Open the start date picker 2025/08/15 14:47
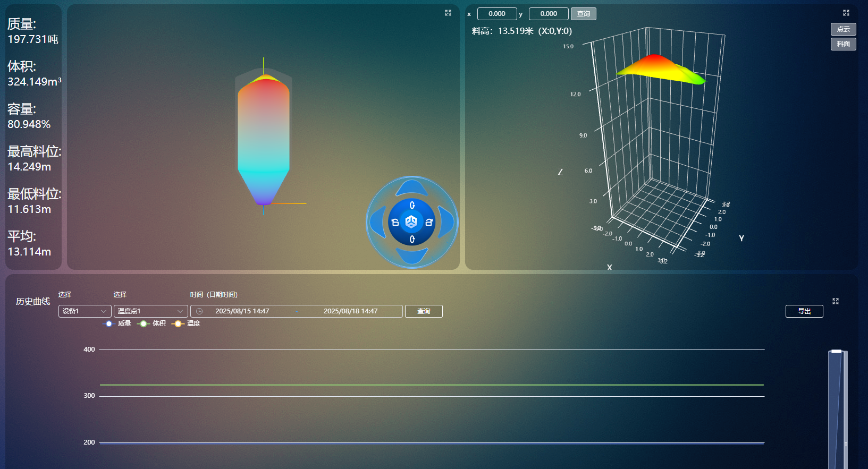This screenshot has width=868, height=469. (242, 311)
